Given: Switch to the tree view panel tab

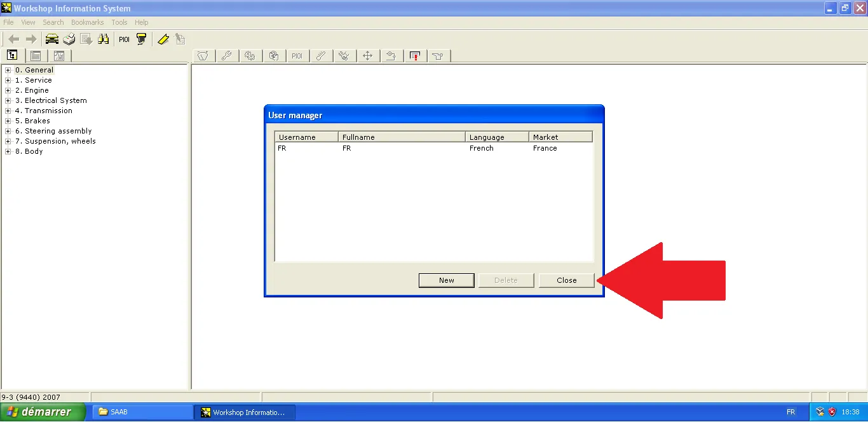Looking at the screenshot, I should [12, 55].
